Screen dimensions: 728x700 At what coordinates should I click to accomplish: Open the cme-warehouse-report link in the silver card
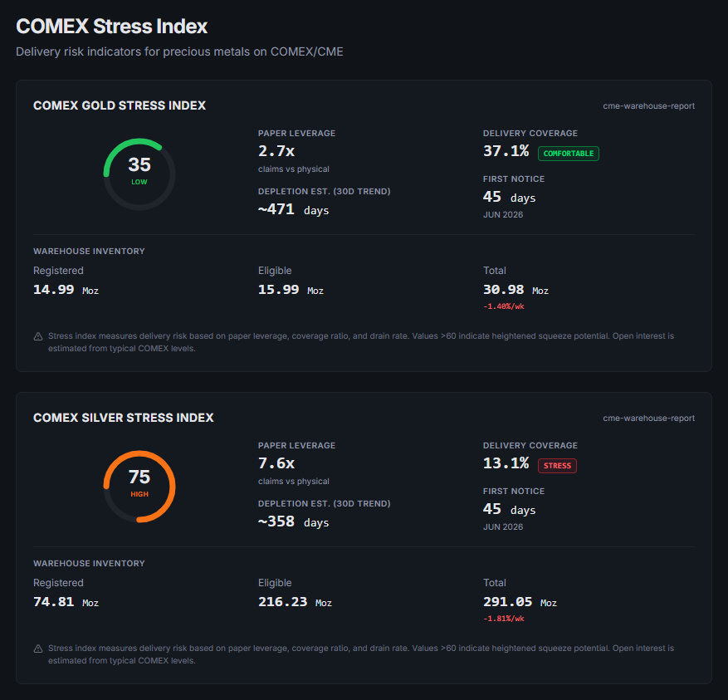[x=648, y=419]
